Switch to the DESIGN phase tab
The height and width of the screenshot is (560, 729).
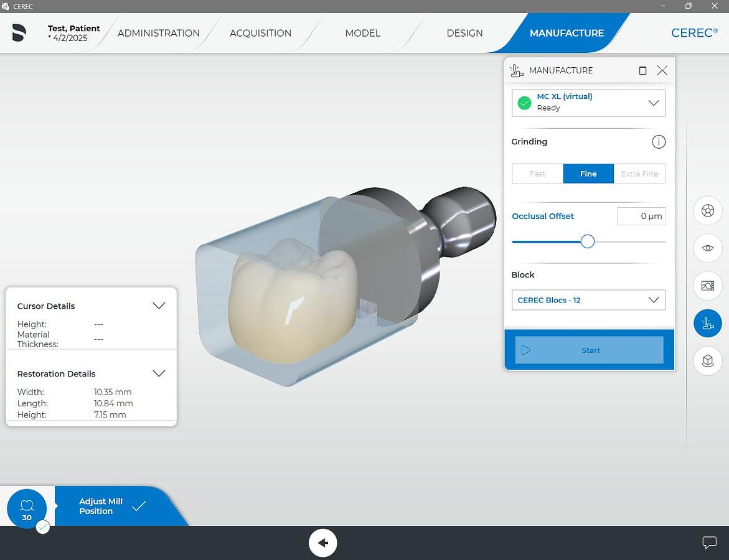click(464, 33)
